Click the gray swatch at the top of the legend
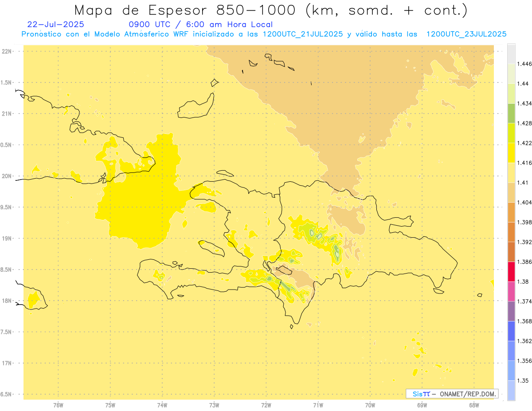532x411 pixels. point(511,54)
